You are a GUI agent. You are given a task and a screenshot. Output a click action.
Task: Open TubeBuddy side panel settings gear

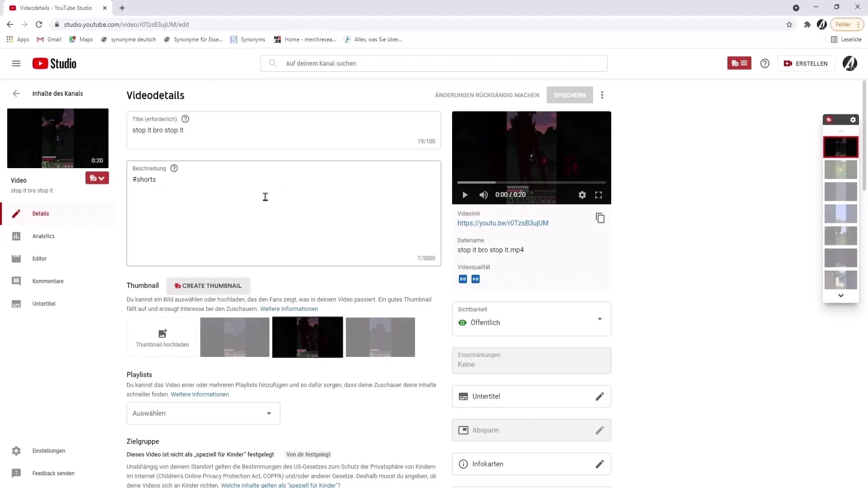(853, 120)
